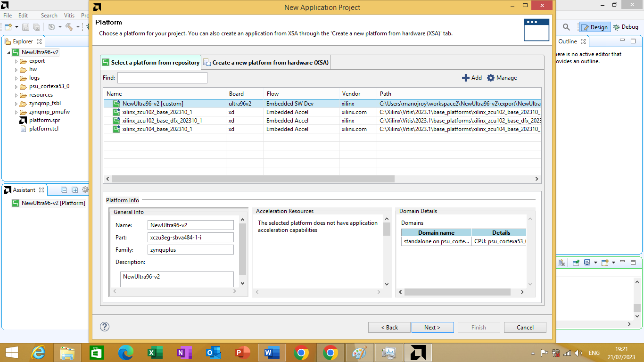This screenshot has width=644, height=362.
Task: Open Display Selected Console dropdown arrow
Action: coord(595,263)
